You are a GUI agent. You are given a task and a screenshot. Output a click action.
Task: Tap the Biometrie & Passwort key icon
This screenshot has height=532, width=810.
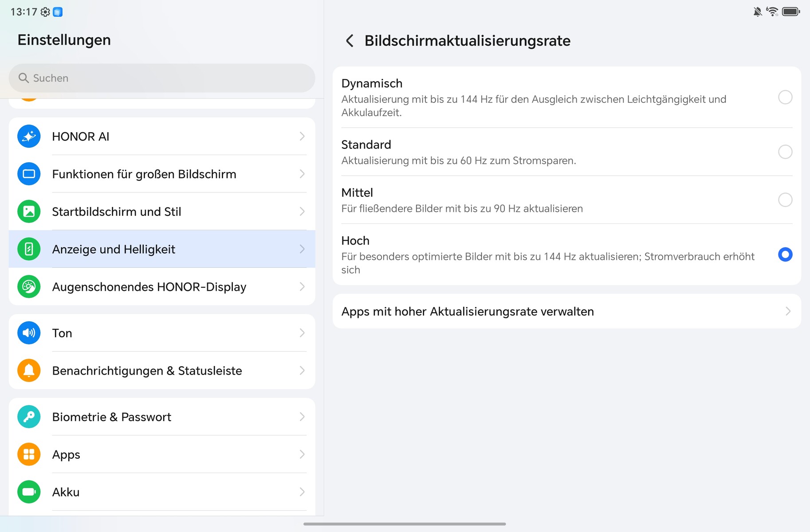[29, 417]
